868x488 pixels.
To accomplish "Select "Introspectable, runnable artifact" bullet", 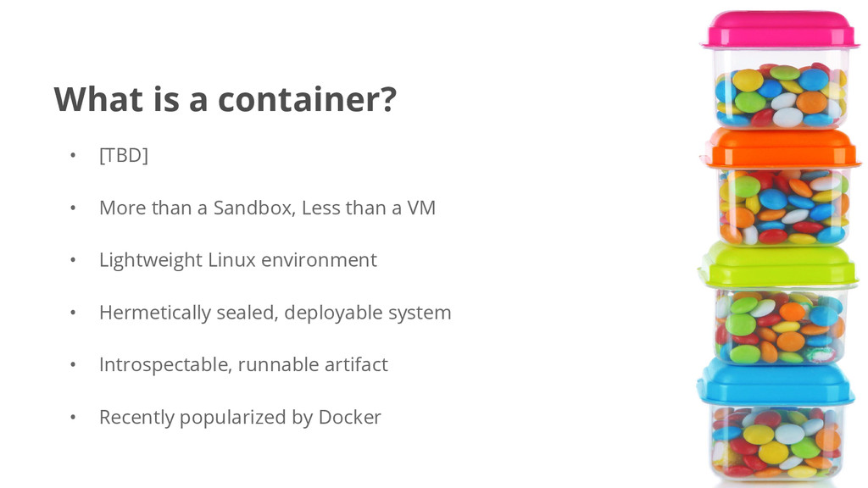I will point(243,365).
